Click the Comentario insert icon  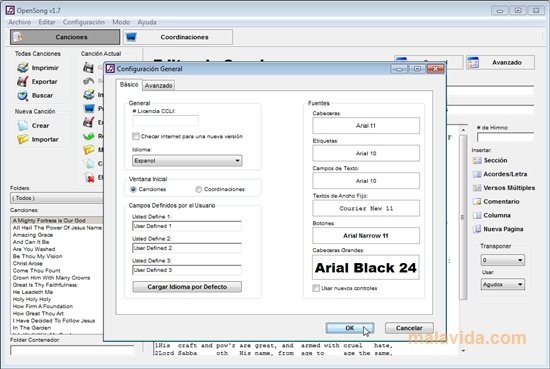pos(477,202)
